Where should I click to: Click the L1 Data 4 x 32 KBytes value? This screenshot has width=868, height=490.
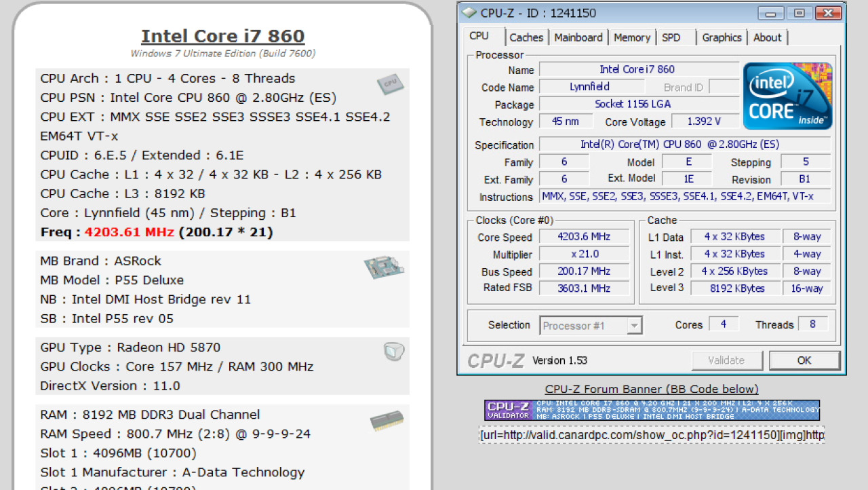(734, 237)
